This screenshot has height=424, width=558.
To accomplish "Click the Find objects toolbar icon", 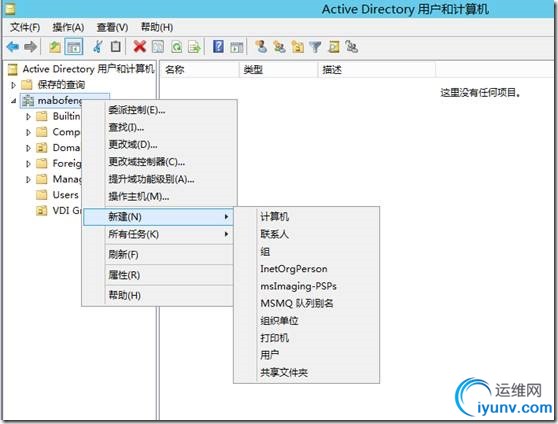I will click(x=334, y=47).
